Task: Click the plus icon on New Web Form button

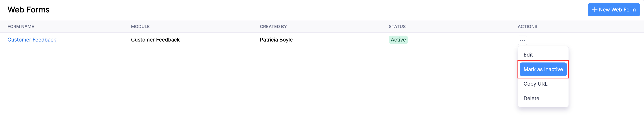Action: click(595, 9)
